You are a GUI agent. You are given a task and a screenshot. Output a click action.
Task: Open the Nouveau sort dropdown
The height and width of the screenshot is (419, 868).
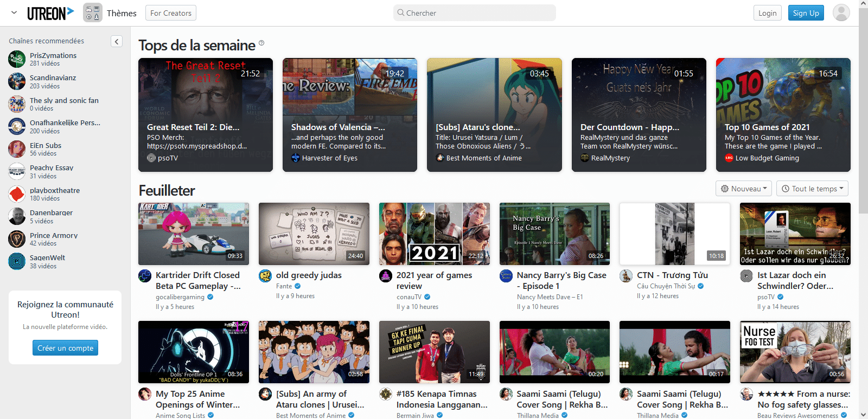click(x=744, y=189)
